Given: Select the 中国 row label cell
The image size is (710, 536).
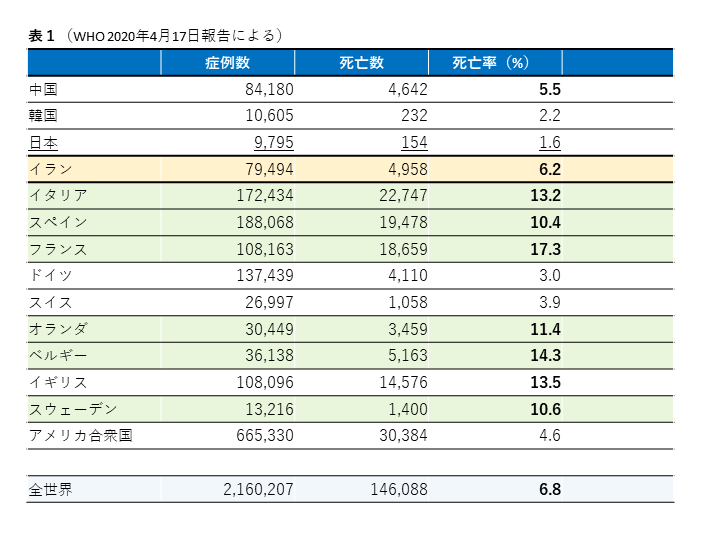Looking at the screenshot, I should tap(44, 90).
